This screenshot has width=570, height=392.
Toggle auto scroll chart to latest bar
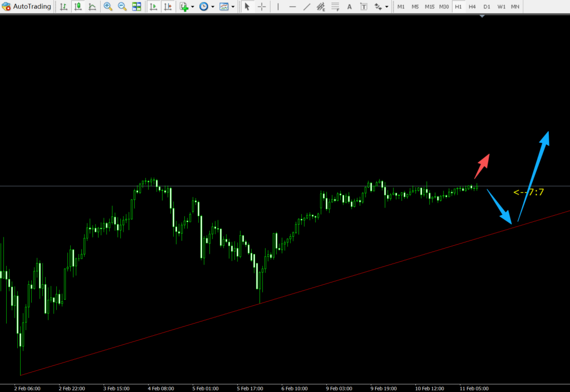click(153, 7)
